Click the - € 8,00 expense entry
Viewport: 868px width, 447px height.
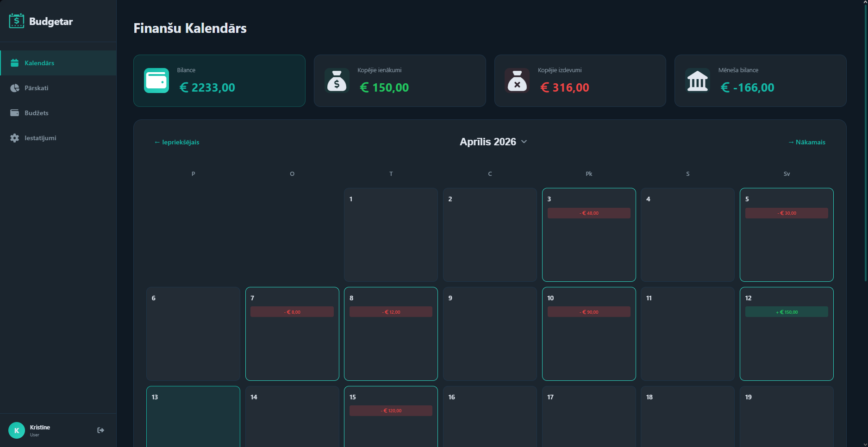point(292,312)
